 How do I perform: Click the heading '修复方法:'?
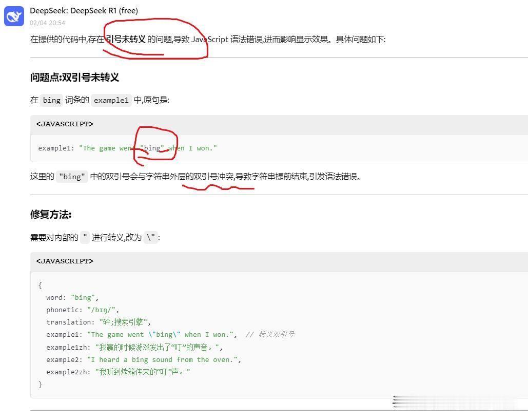51,215
